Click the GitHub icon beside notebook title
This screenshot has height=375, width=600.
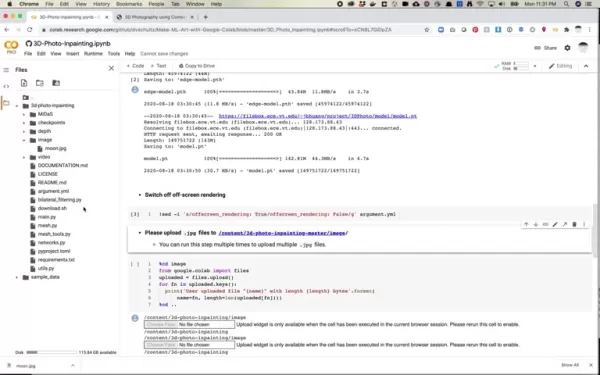29,44
